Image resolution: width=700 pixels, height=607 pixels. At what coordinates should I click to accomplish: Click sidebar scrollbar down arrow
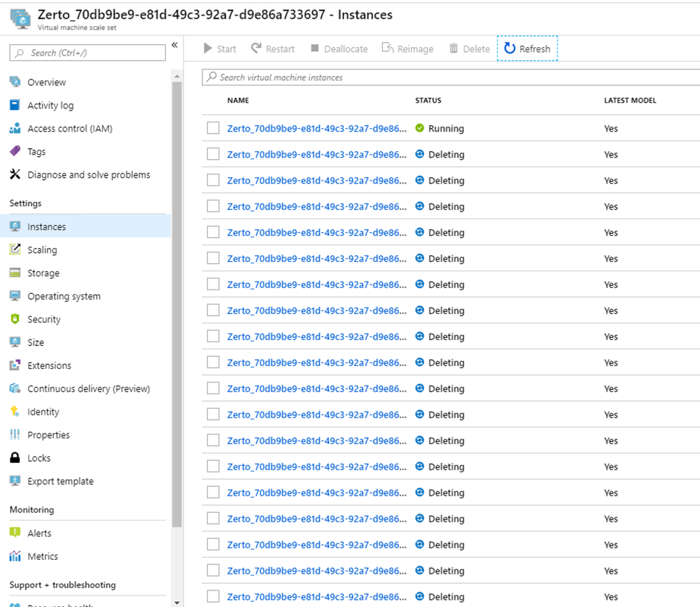click(177, 603)
